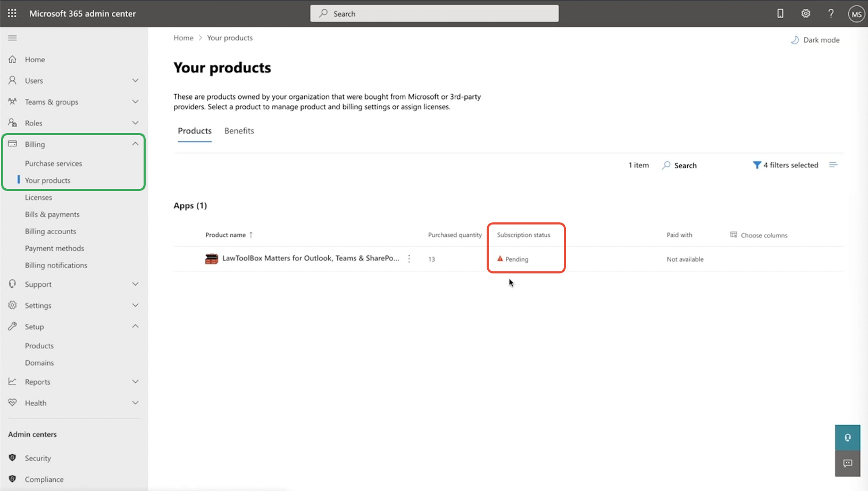Image resolution: width=868 pixels, height=491 pixels.
Task: Click the Reports chart icon
Action: (12, 381)
